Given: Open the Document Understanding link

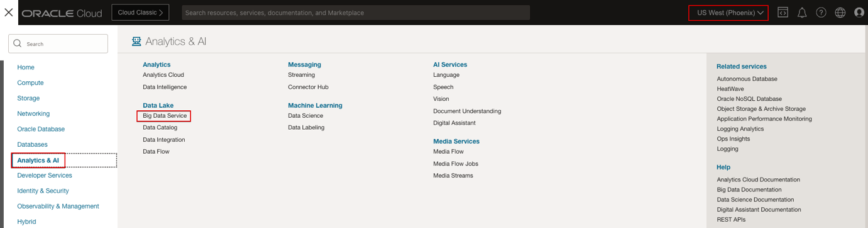Looking at the screenshot, I should pos(467,111).
